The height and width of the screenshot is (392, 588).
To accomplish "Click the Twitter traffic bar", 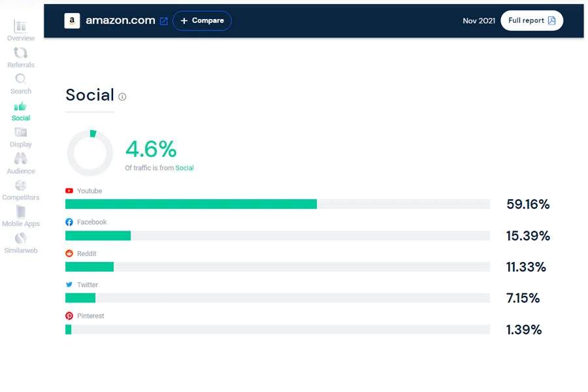I will pos(278,298).
